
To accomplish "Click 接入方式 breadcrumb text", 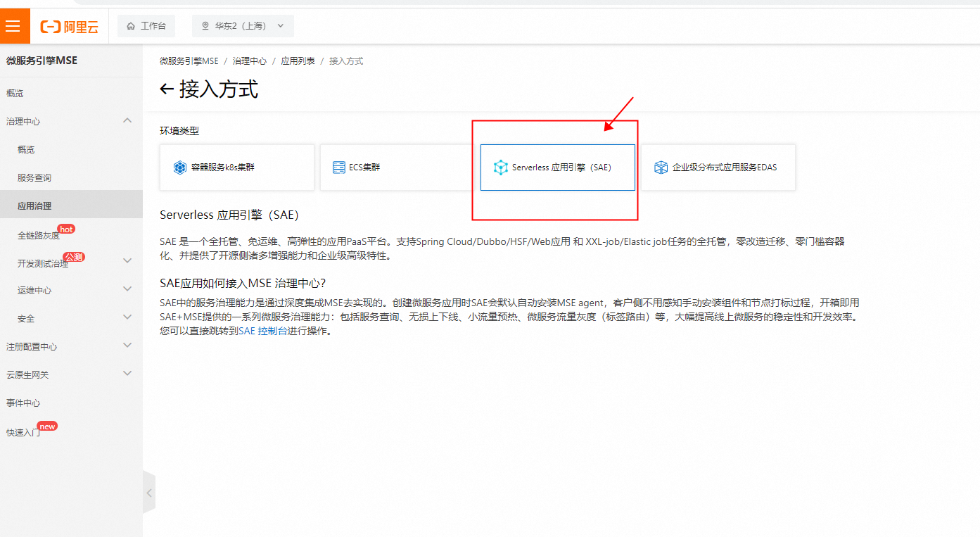I will pyautogui.click(x=346, y=61).
